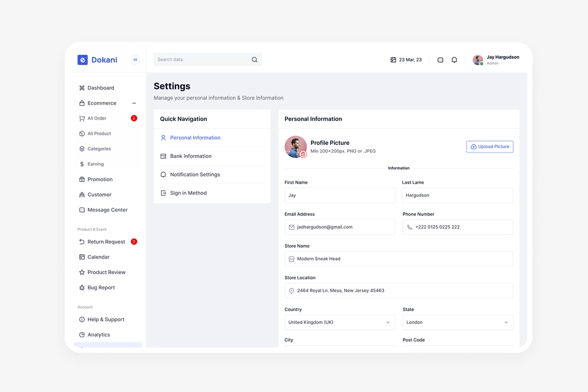This screenshot has height=392, width=588.
Task: Click the First Name field
Action: 340,195
